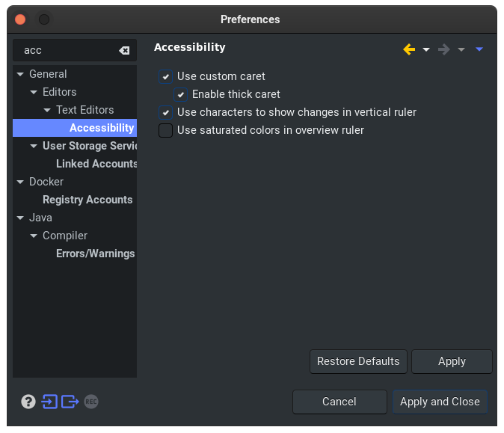Clear the filter text with the X icon
504x433 pixels.
pyautogui.click(x=124, y=50)
